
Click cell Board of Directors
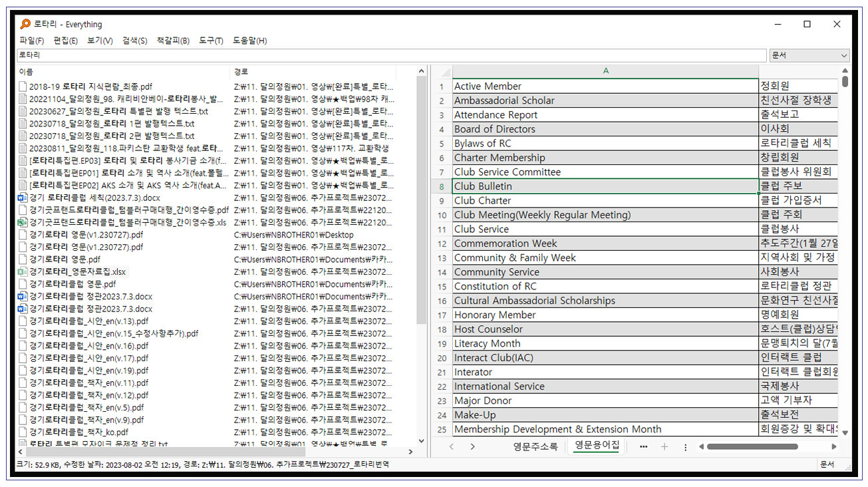point(605,129)
